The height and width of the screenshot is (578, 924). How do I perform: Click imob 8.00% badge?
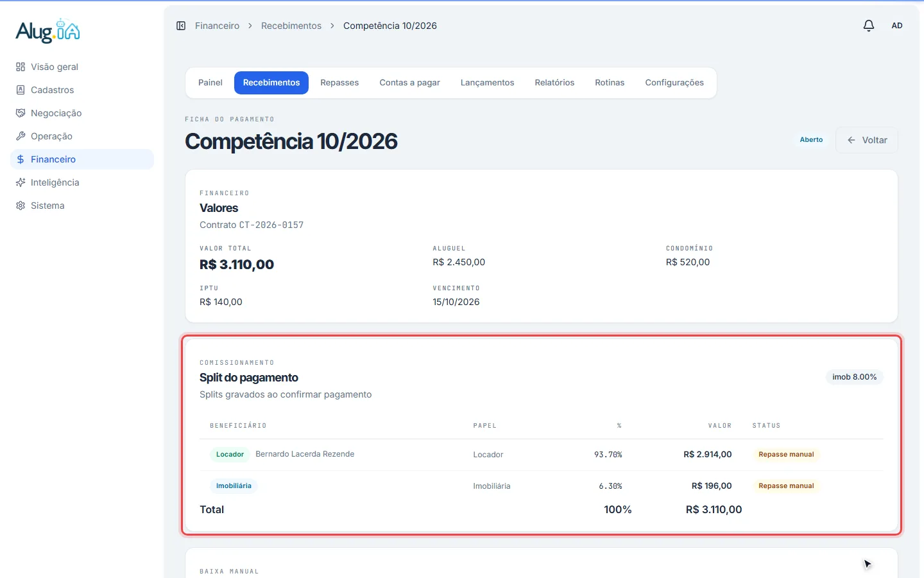(x=855, y=377)
